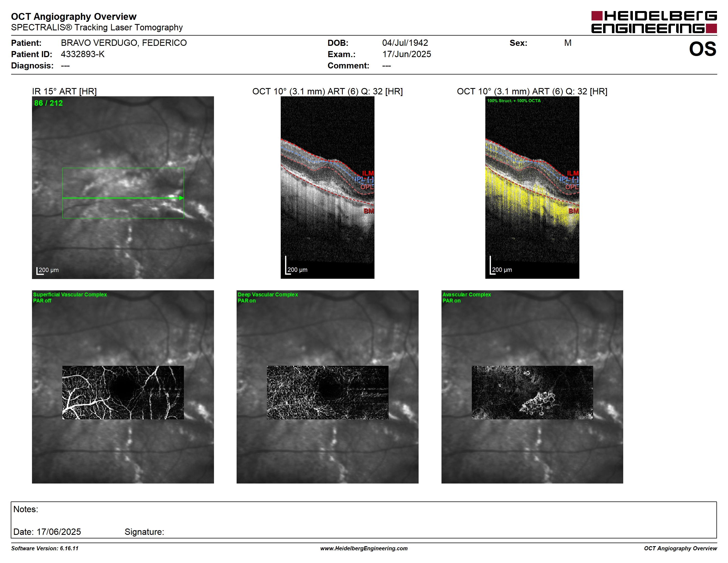Click the Sex value 'M'
The image size is (728, 563).
568,43
